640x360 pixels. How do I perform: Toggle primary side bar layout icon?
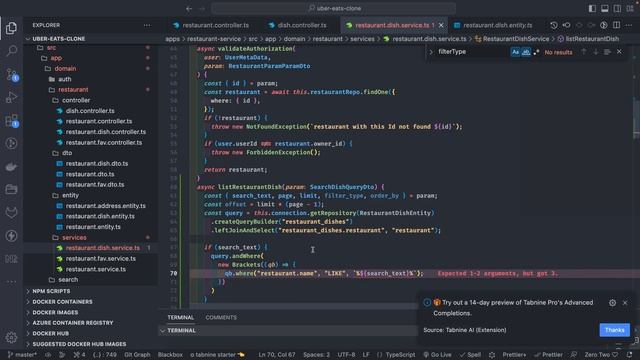coord(592,8)
